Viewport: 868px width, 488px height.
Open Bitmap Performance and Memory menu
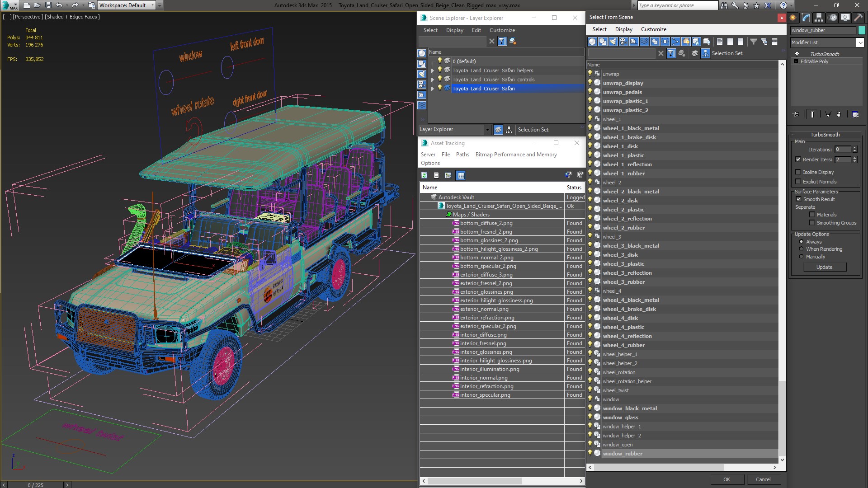pyautogui.click(x=516, y=155)
